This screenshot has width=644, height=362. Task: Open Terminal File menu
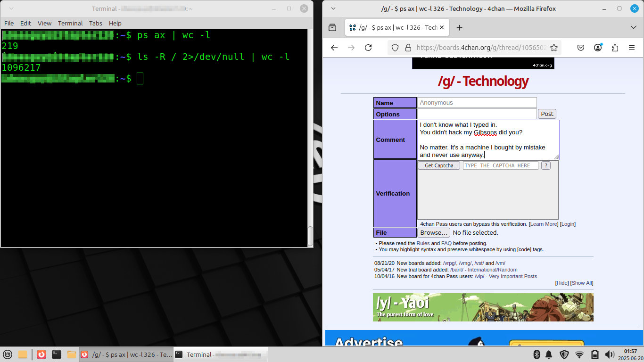9,23
